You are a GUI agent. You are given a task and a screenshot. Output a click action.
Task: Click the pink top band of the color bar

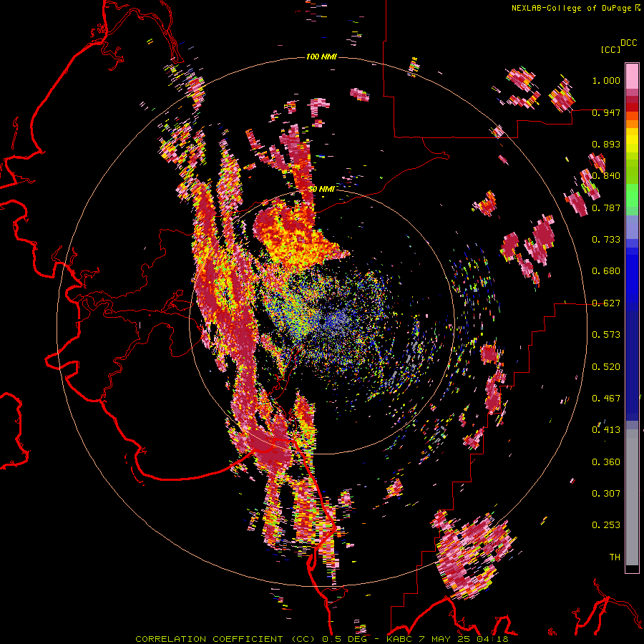632,76
